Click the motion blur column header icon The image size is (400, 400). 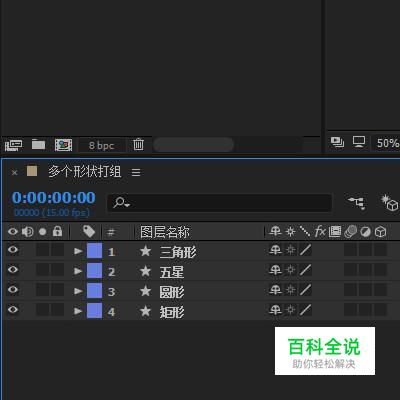point(350,231)
